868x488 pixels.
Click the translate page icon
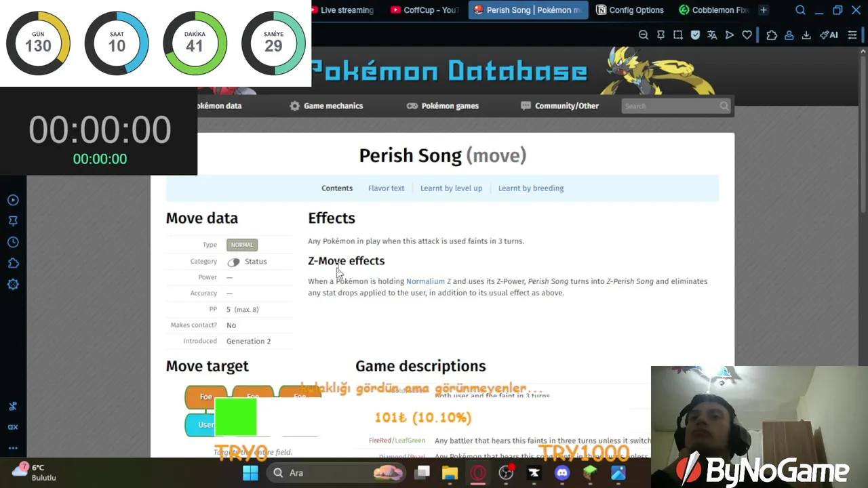point(712,35)
